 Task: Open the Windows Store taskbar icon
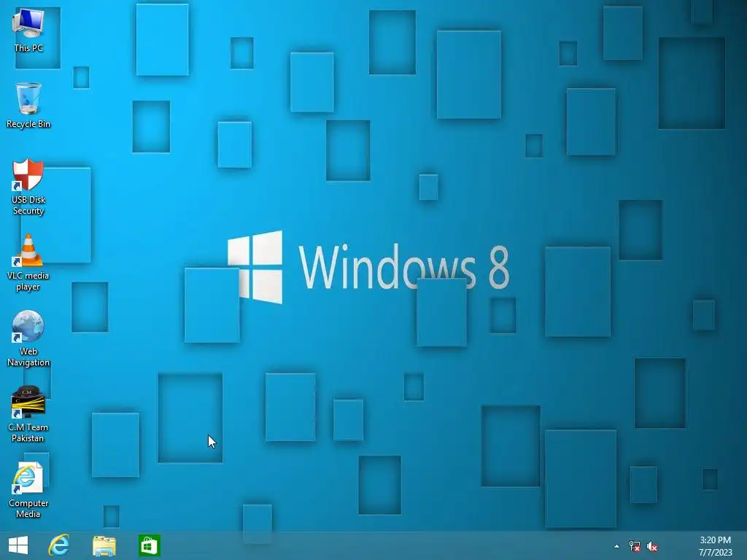click(x=149, y=545)
